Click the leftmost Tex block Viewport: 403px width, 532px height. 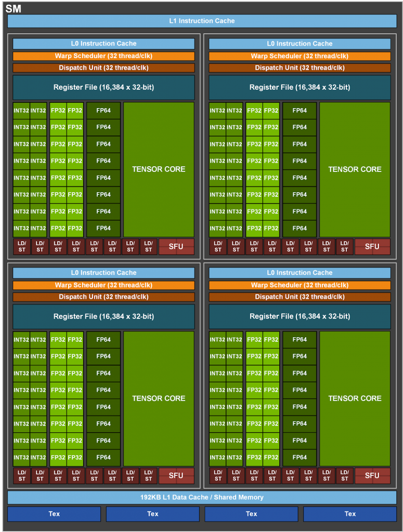pos(54,514)
